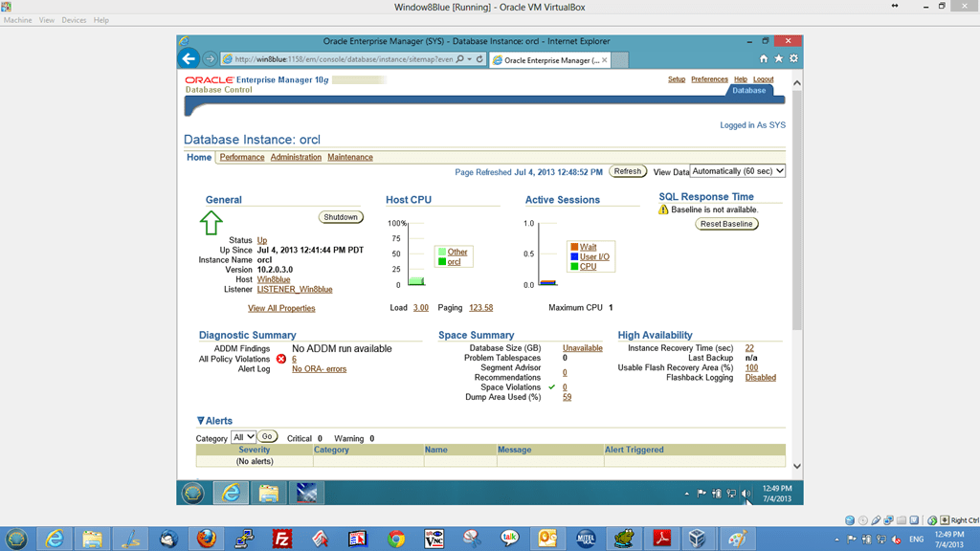Click host Internet Explorer taskbar icon
980x551 pixels.
click(55, 539)
